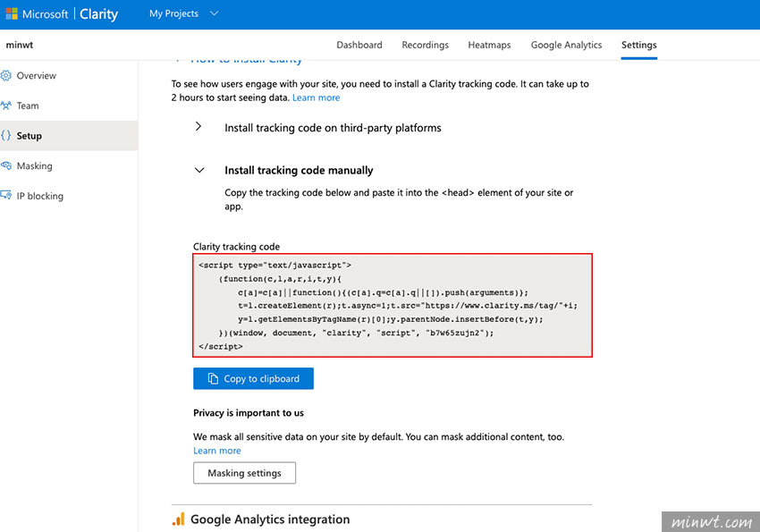Copy tracking code to clipboard
The image size is (760, 532).
tap(253, 378)
